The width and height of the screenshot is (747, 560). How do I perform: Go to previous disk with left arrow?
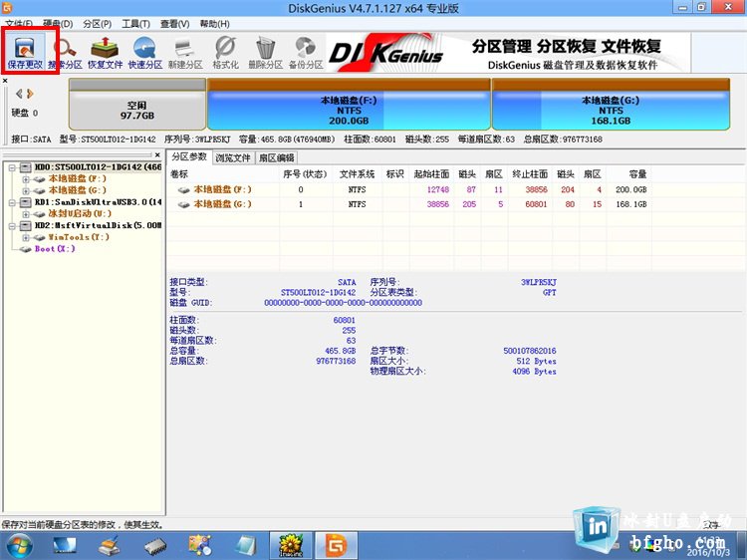pos(19,94)
